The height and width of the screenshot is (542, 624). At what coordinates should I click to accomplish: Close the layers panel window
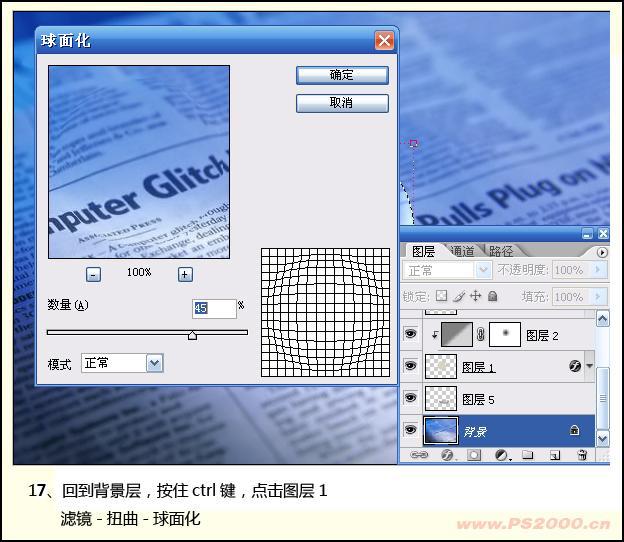pyautogui.click(x=603, y=234)
